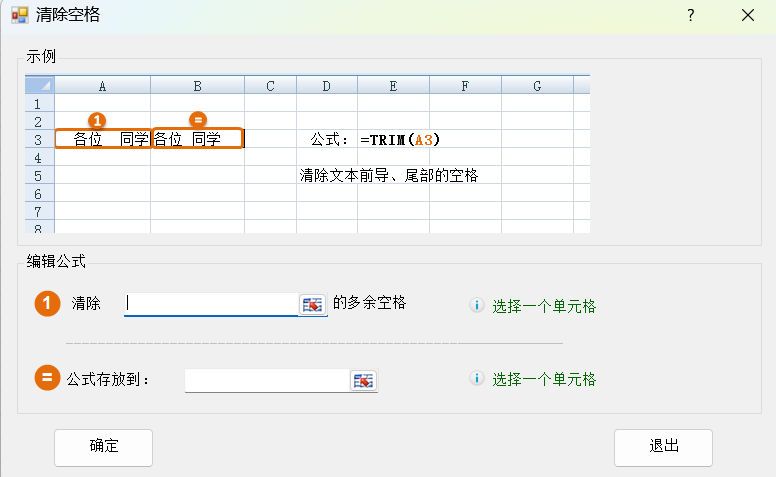Viewport: 776px width, 477px height.
Task: Open the cell selector icon next to 公式存放到 field
Action: click(x=363, y=380)
